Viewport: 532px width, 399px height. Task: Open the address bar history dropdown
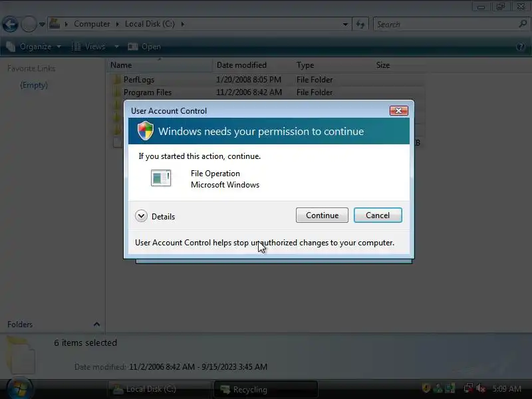coord(345,25)
